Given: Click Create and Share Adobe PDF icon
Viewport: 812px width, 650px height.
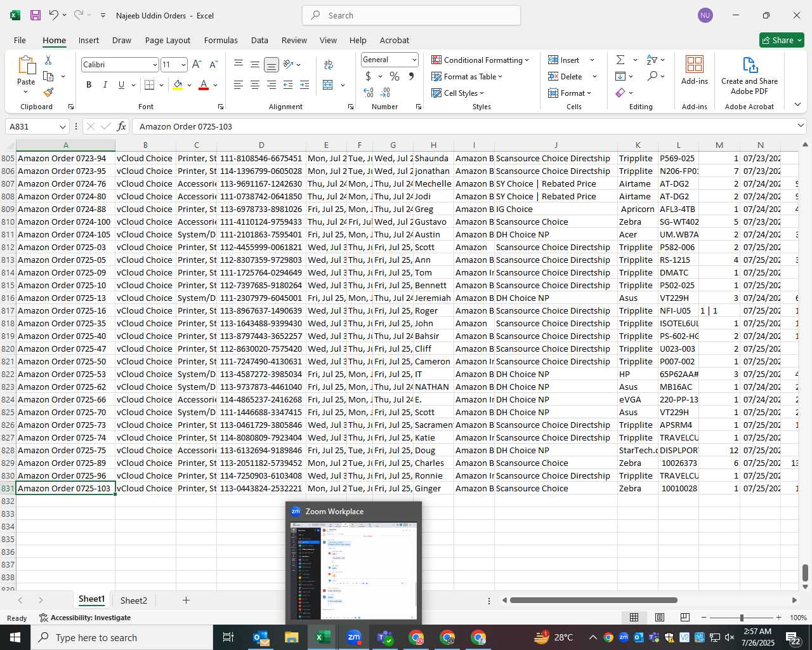Looking at the screenshot, I should coord(750,65).
